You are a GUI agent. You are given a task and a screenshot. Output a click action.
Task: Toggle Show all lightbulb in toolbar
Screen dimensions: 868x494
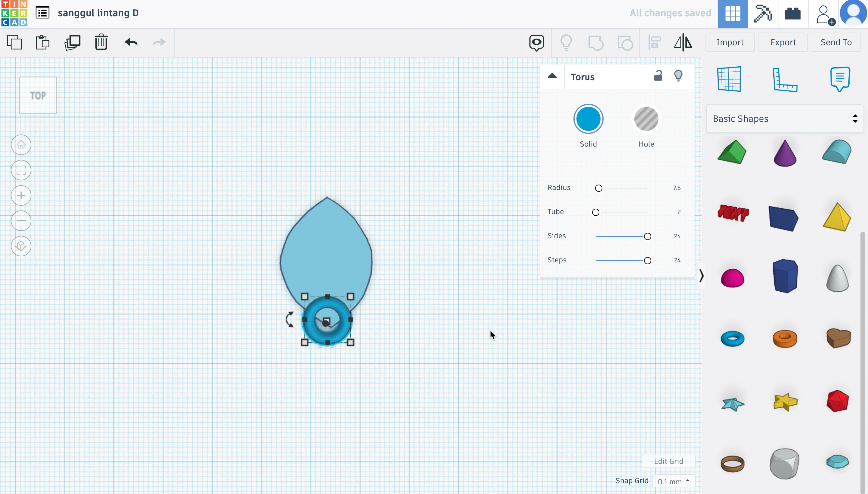(x=566, y=43)
